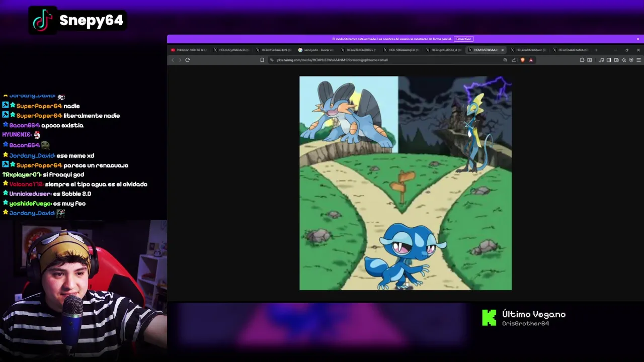
Task: Open a new browser tab with plus
Action: point(596,50)
